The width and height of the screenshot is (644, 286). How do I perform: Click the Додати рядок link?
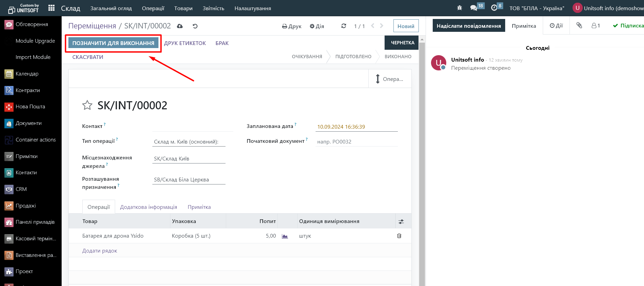100,251
